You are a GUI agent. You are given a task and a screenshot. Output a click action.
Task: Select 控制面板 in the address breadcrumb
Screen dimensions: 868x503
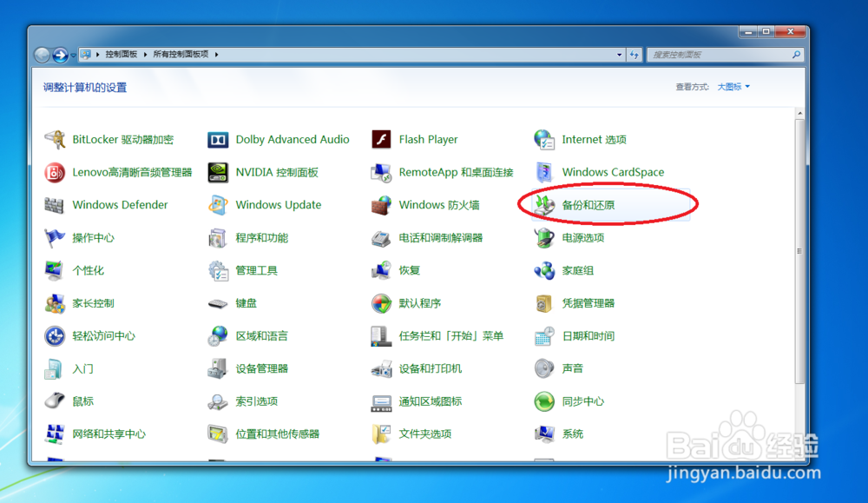122,54
